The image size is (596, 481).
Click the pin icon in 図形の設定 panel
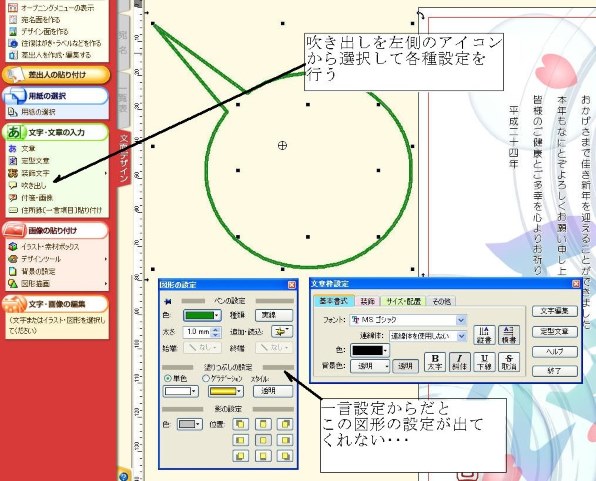pyautogui.click(x=167, y=302)
